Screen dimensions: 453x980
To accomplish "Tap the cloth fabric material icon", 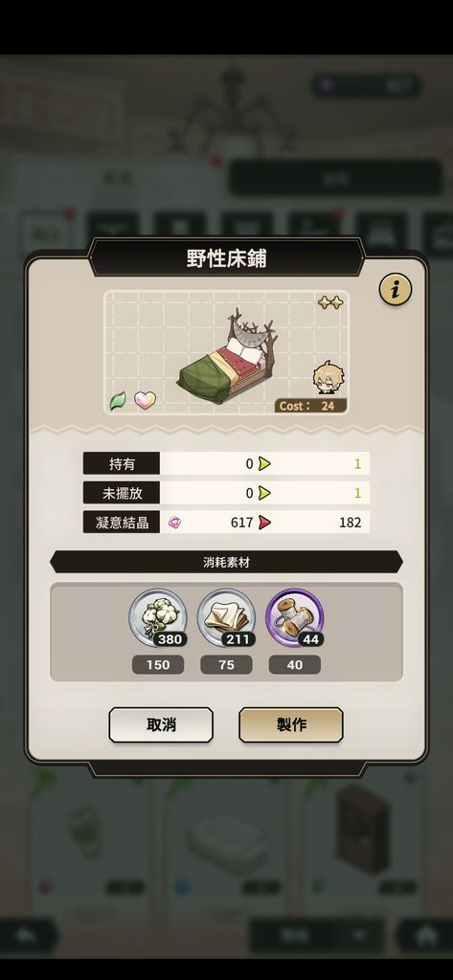I will pyautogui.click(x=226, y=617).
